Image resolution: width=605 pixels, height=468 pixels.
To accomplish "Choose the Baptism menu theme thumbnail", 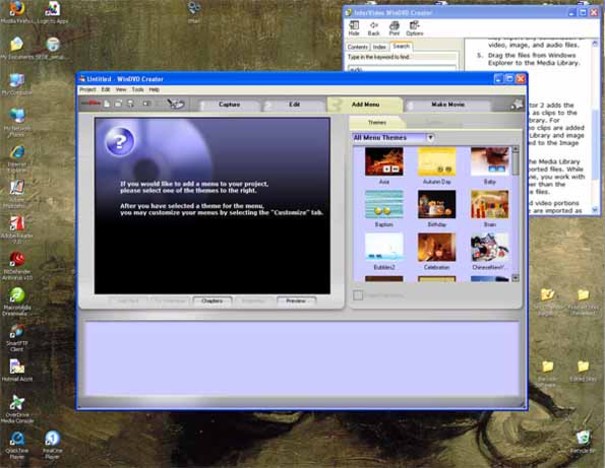I will point(384,204).
